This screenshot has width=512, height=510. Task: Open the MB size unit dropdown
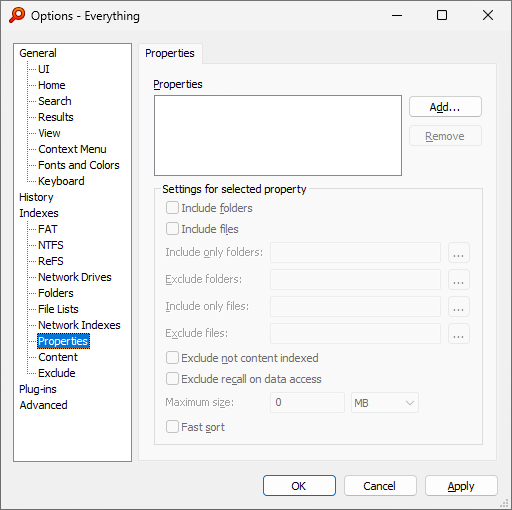[x=385, y=403]
